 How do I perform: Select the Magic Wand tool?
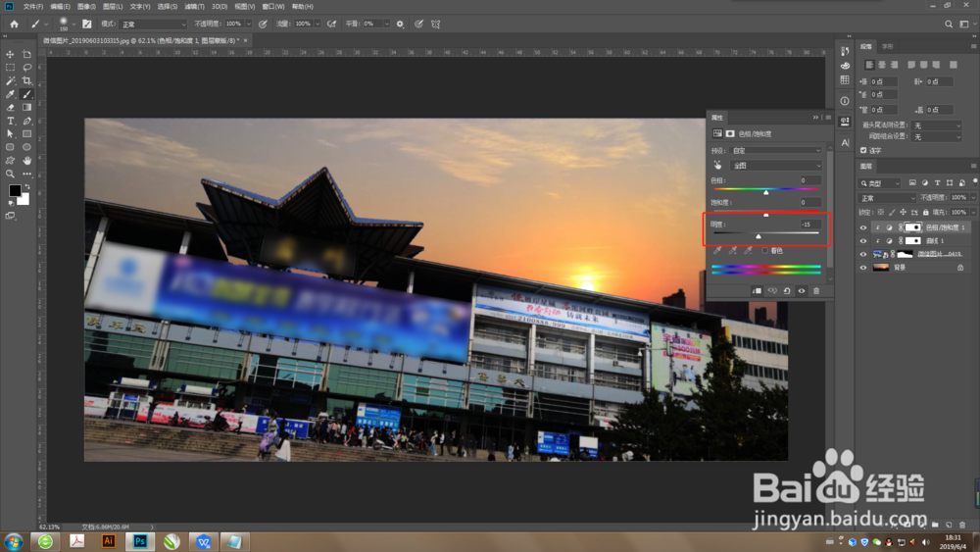[10, 80]
